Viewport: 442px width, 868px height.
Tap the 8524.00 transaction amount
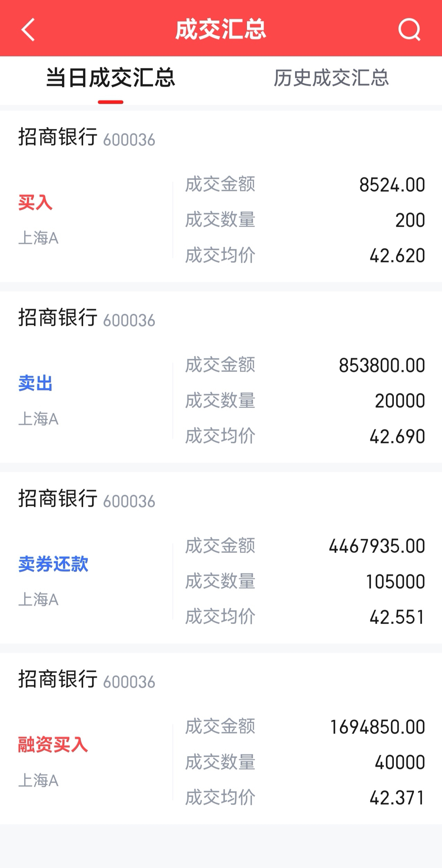click(392, 185)
